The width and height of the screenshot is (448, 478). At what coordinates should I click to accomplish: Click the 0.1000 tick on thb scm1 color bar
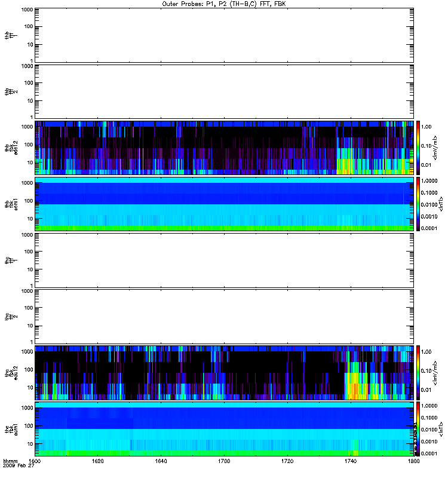point(429,192)
